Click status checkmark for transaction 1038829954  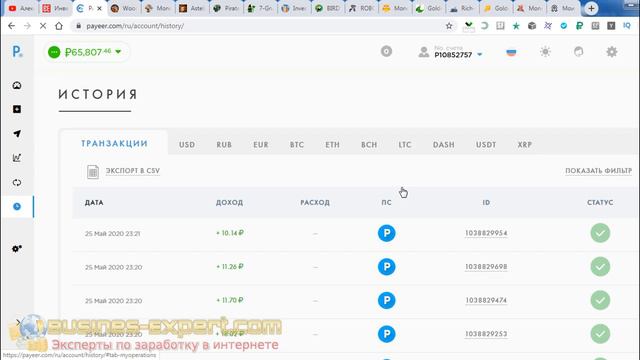(x=600, y=233)
